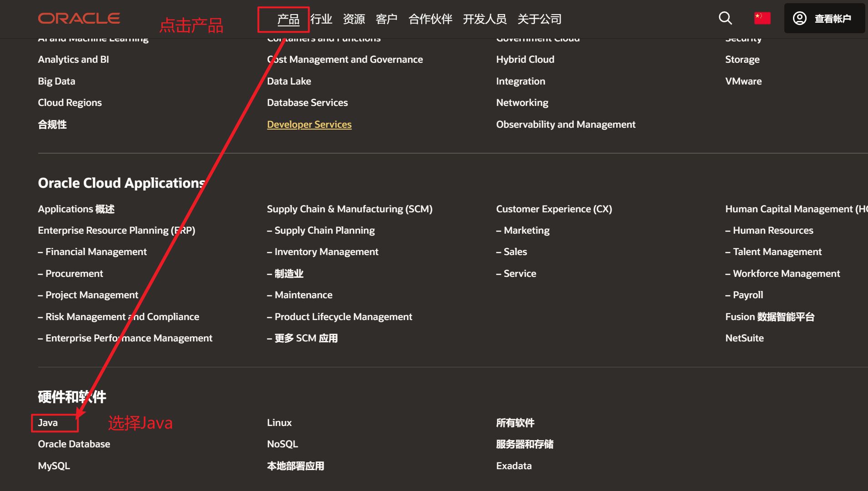Open Workforce Management
The width and height of the screenshot is (868, 491).
pyautogui.click(x=783, y=274)
